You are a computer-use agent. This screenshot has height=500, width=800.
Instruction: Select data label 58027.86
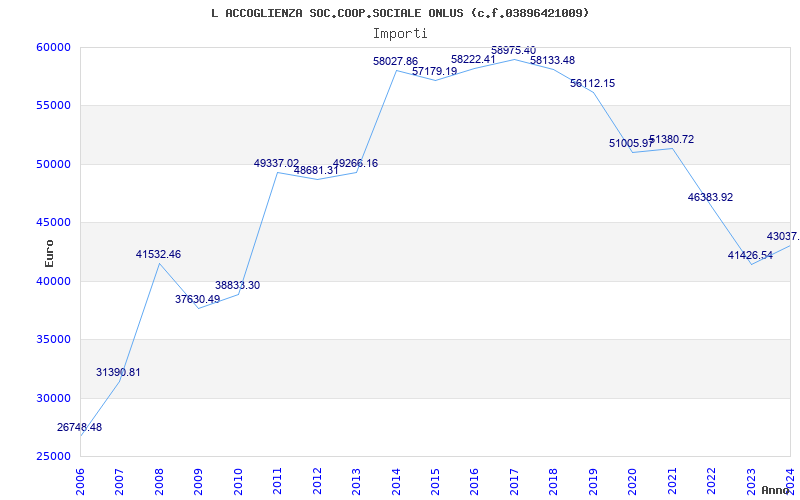click(x=395, y=61)
